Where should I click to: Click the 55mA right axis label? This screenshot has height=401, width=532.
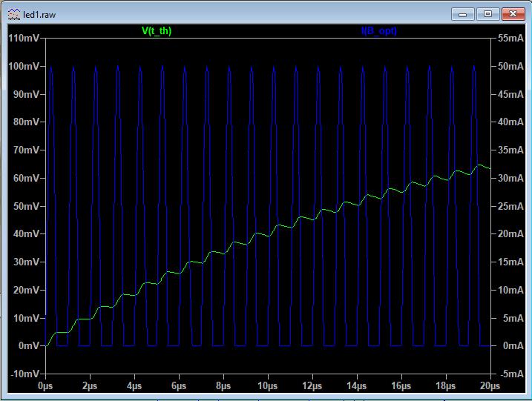point(510,38)
